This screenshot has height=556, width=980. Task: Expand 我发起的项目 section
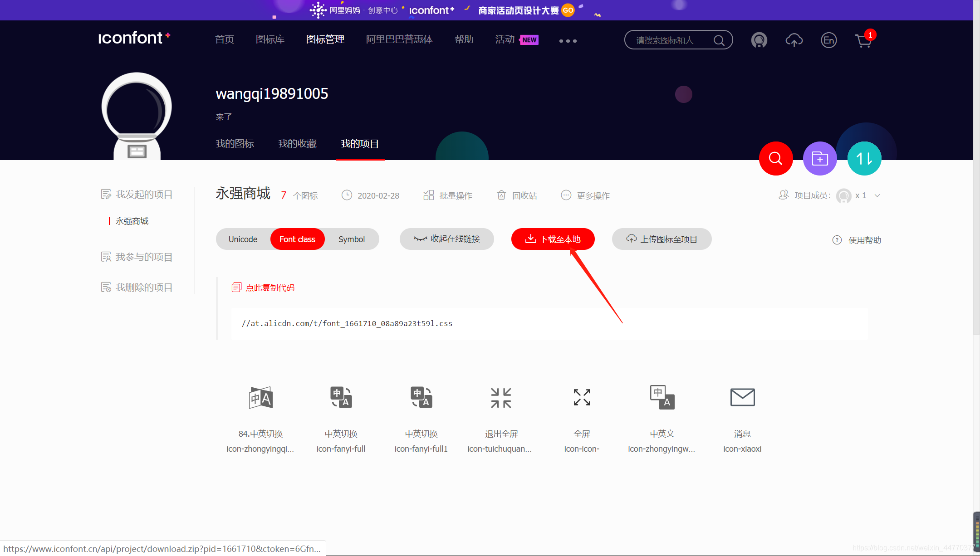(x=137, y=195)
